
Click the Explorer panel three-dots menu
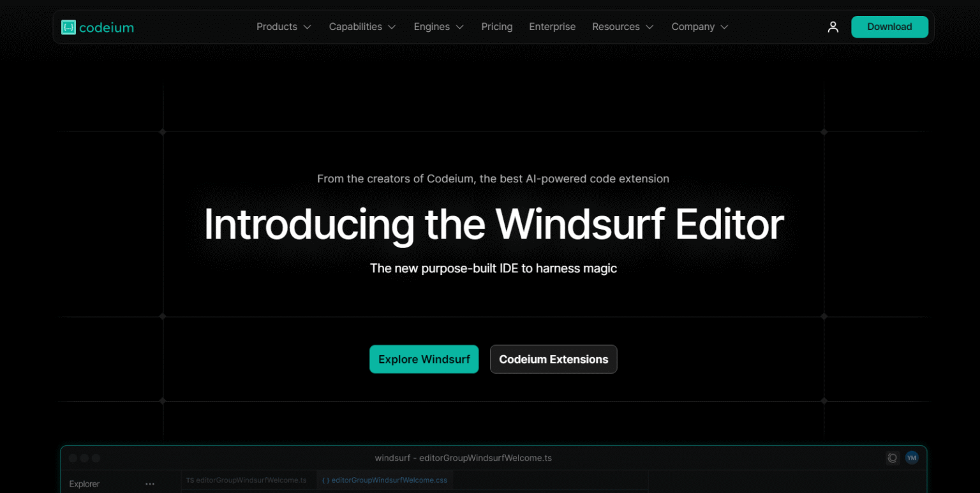[150, 484]
